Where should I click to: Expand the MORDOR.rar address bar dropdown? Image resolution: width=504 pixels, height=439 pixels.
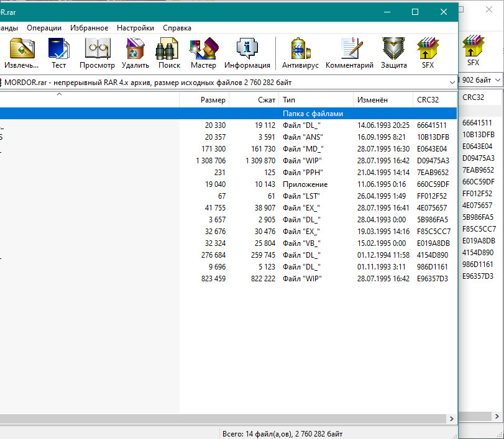click(x=450, y=82)
